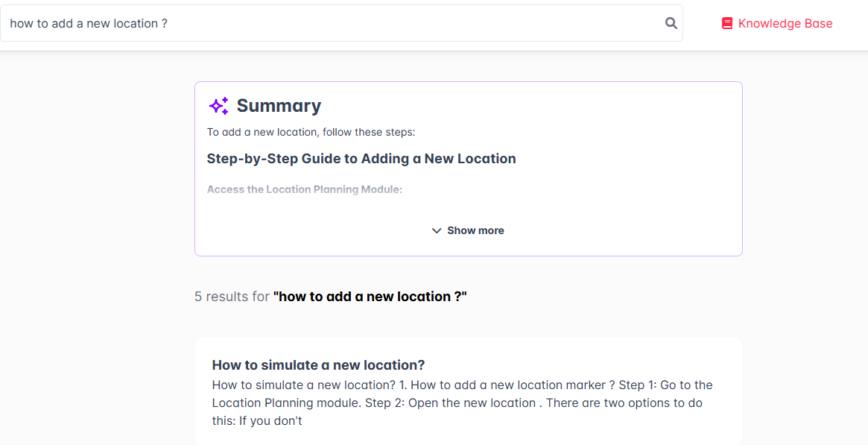The width and height of the screenshot is (868, 445).
Task: Click 'To add a new location, follow these steps' text
Action: click(311, 132)
